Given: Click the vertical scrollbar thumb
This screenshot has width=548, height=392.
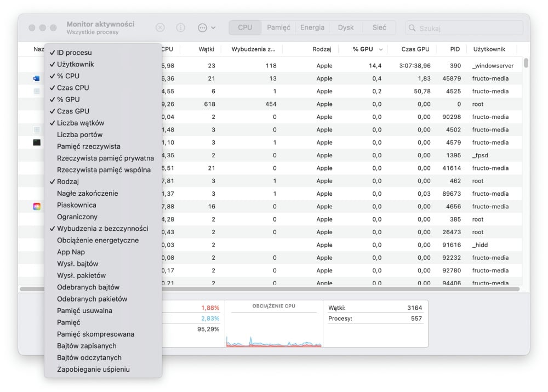Looking at the screenshot, I should pyautogui.click(x=526, y=63).
